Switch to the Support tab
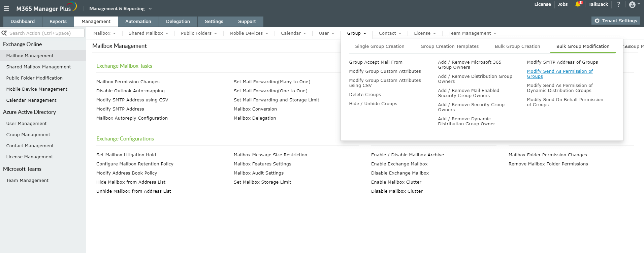This screenshot has width=644, height=253. click(x=247, y=21)
